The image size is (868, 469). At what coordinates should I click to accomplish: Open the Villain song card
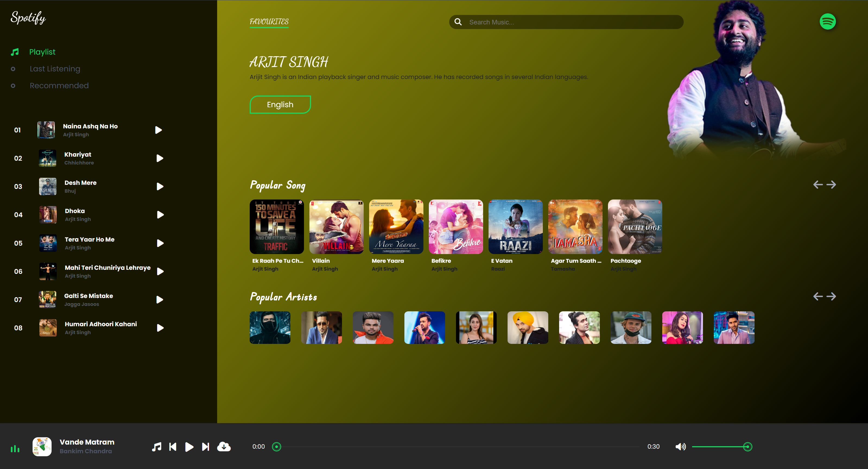(336, 227)
